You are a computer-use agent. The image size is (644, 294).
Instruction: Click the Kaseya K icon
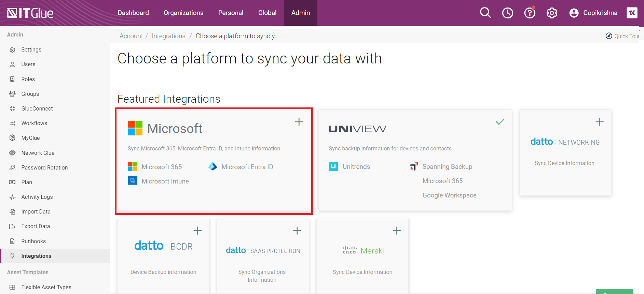pyautogui.click(x=632, y=13)
